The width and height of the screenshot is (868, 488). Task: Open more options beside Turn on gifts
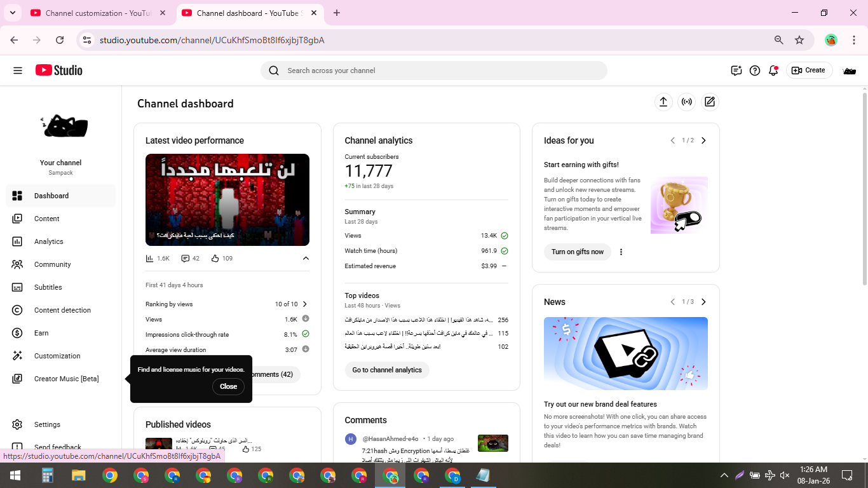coord(621,252)
